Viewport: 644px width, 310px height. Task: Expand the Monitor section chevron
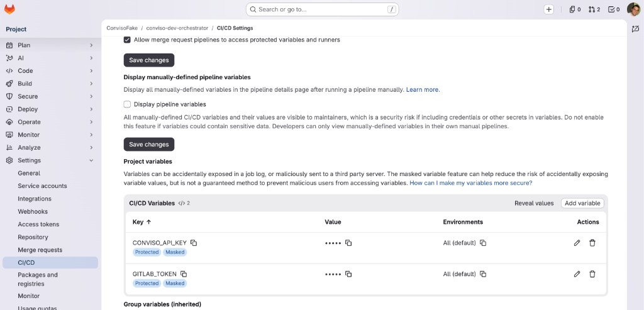pos(91,135)
